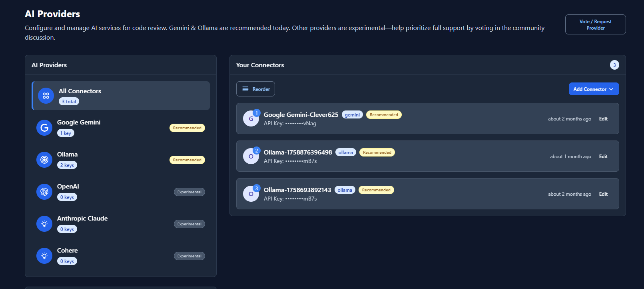Click 'ollama' tag on Ollama-1758876396498
644x289 pixels.
[346, 153]
